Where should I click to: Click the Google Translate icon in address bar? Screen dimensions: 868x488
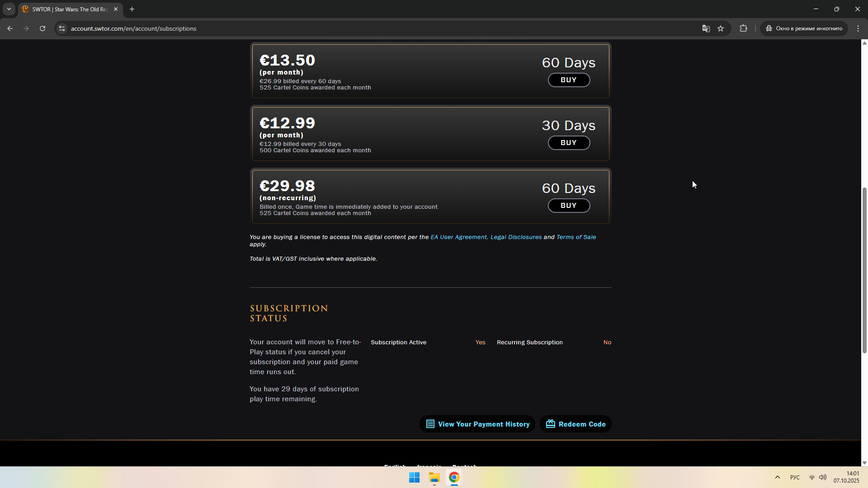coord(706,28)
